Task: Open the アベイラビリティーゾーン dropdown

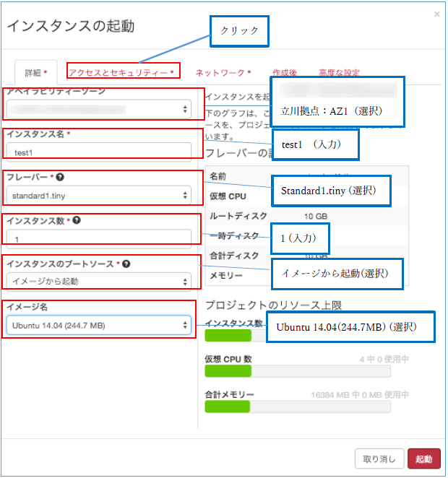Action: 99,110
